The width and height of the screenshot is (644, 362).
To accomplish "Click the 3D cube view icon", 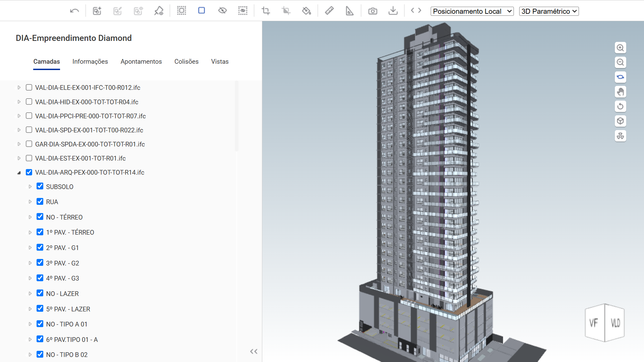I will coord(621,121).
